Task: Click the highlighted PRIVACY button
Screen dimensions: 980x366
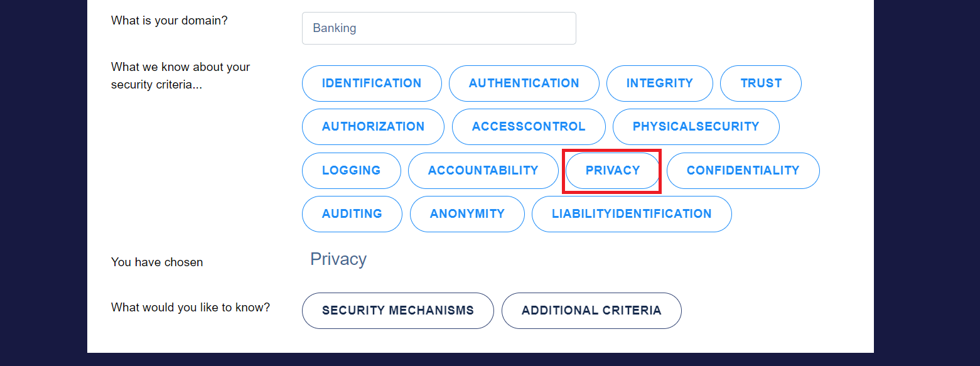Action: point(613,171)
